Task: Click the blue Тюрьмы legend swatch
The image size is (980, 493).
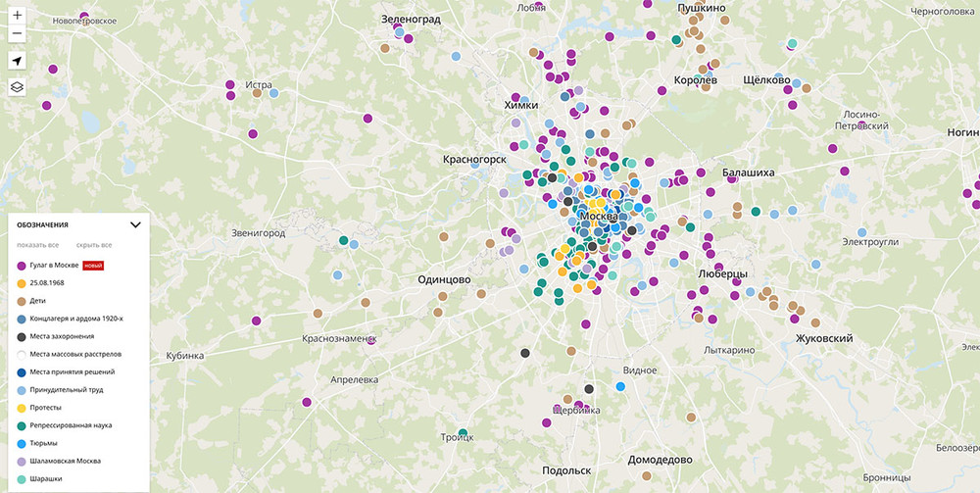Action: [22, 444]
